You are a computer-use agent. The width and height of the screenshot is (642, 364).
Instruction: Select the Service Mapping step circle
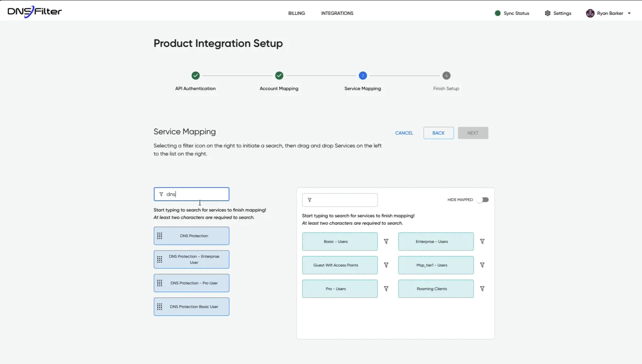363,75
